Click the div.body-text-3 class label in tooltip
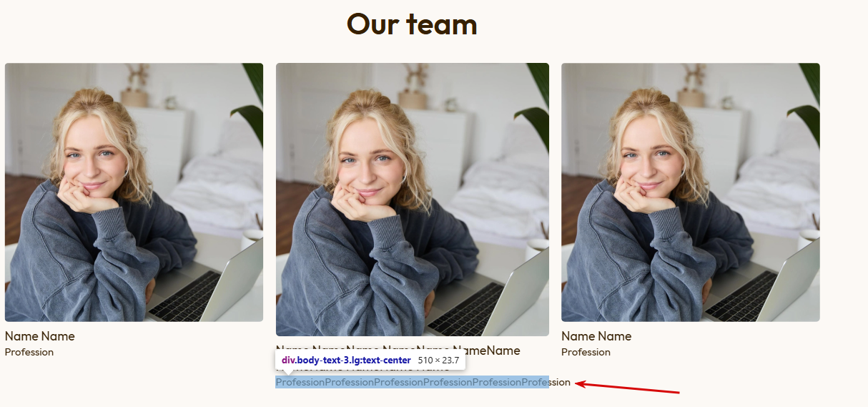Viewport: 868px width, 407px height. coord(346,360)
